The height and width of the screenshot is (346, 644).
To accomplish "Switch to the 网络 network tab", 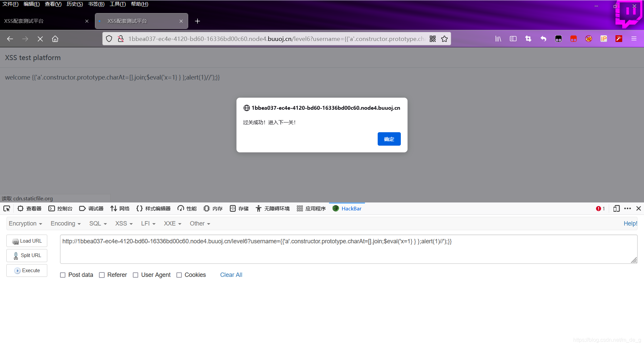I will coord(120,209).
